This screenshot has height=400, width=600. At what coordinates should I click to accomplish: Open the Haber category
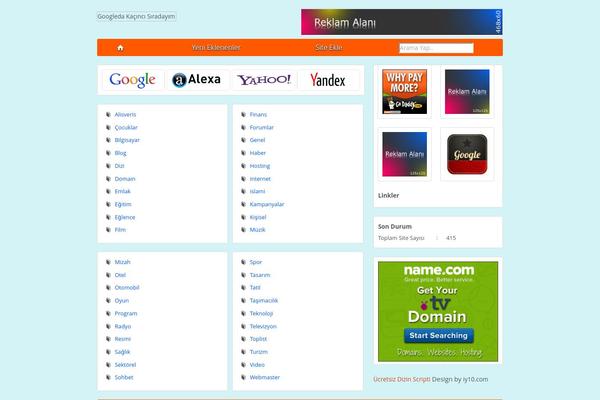(258, 153)
